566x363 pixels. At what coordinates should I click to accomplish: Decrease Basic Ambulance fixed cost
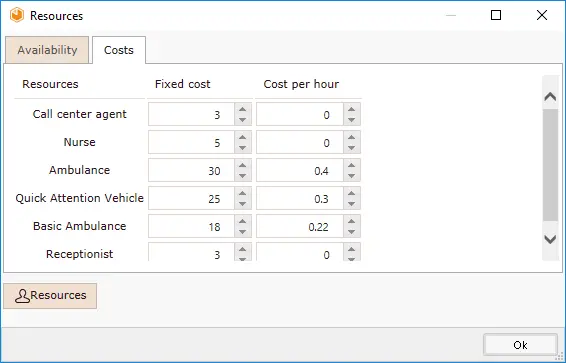coord(243,232)
